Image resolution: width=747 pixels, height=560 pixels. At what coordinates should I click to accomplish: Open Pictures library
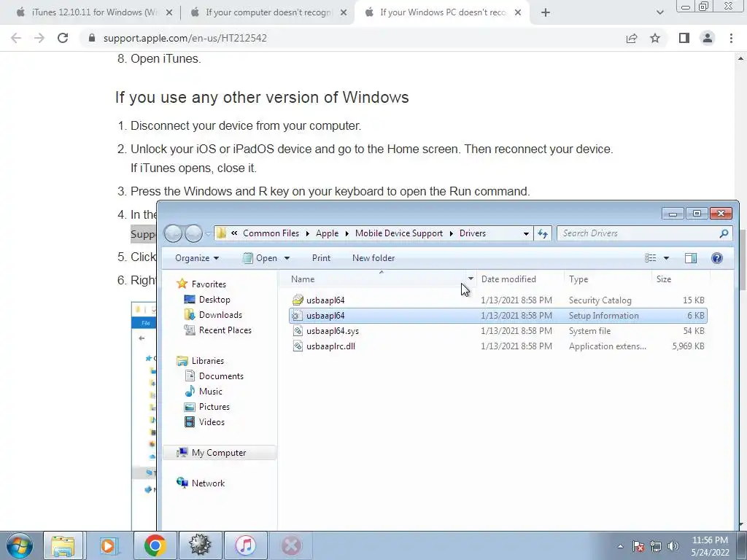(214, 407)
